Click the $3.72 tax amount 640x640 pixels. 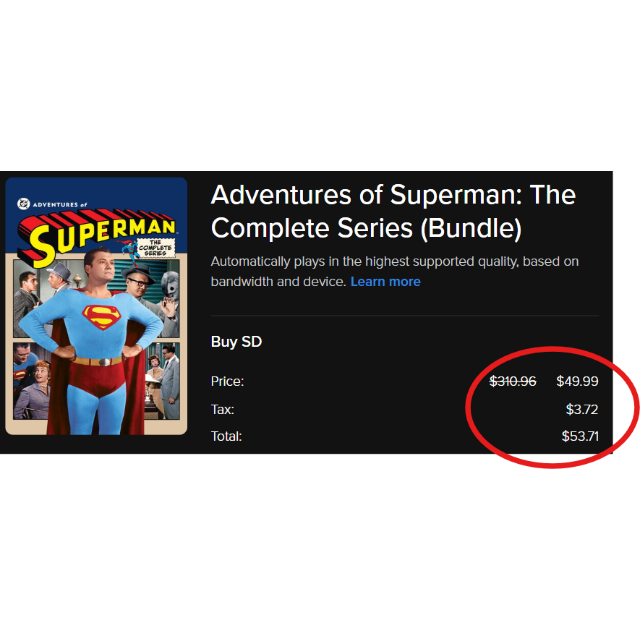582,409
